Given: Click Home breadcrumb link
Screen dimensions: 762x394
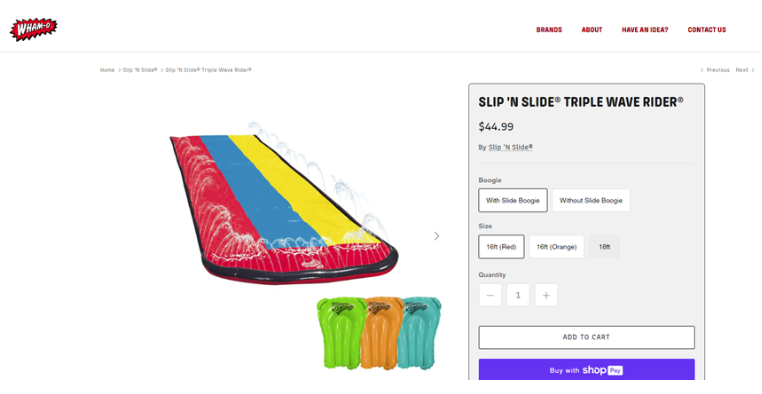Looking at the screenshot, I should click(x=107, y=70).
